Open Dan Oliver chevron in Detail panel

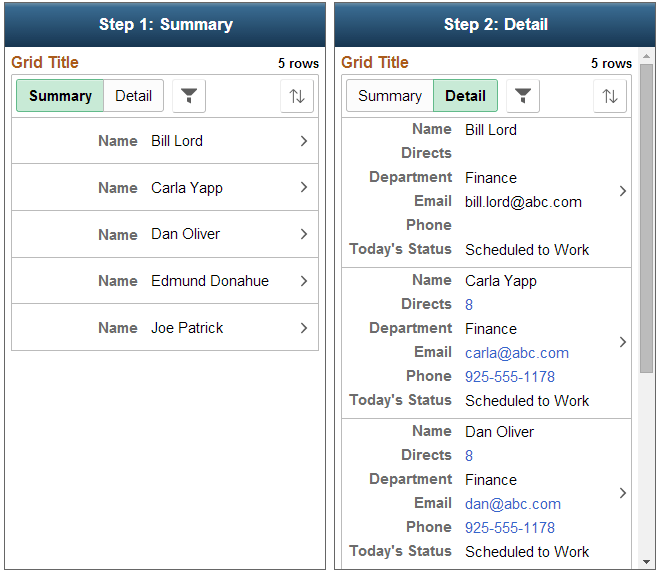pos(622,493)
